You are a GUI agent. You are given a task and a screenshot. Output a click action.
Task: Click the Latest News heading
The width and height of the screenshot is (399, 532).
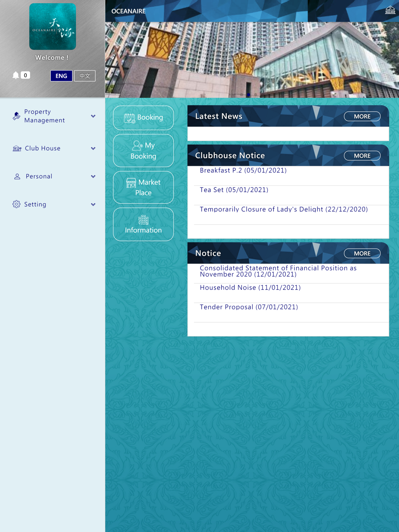click(219, 116)
